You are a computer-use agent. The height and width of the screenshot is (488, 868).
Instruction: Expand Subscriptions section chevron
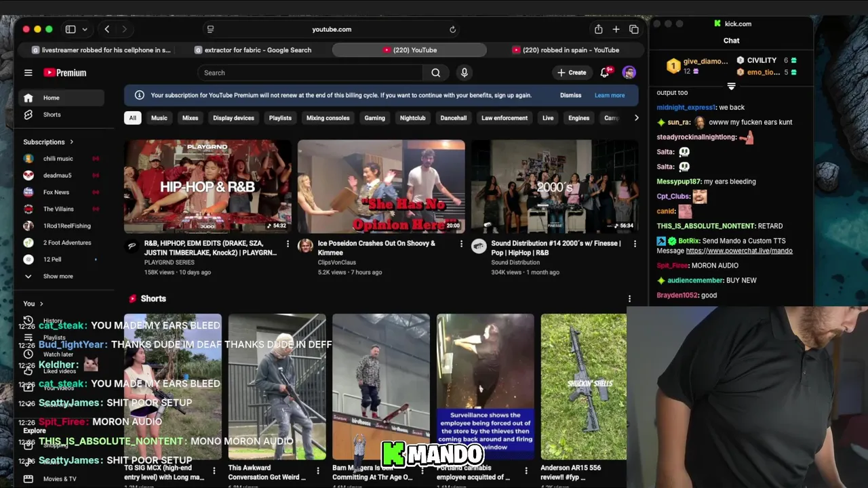[x=71, y=142]
